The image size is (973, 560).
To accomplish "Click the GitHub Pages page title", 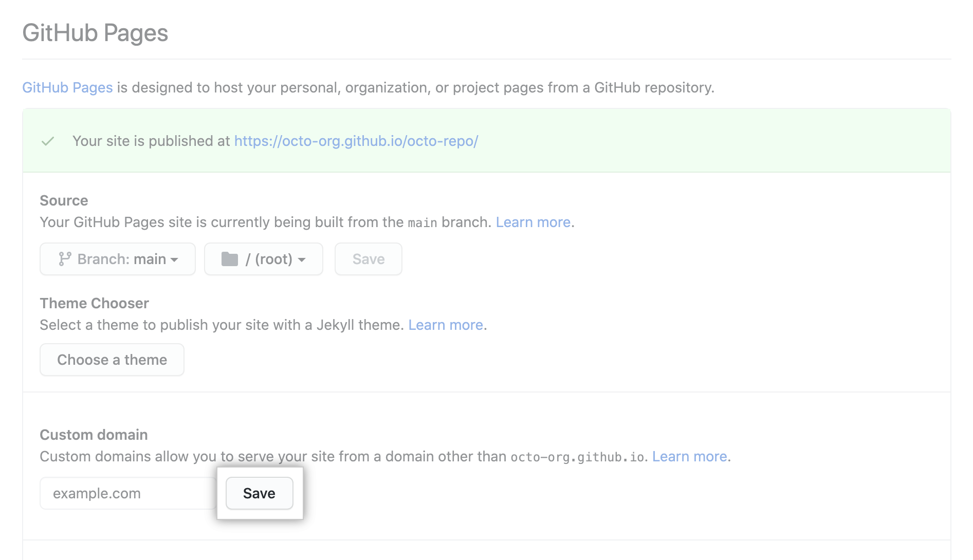I will click(x=95, y=32).
